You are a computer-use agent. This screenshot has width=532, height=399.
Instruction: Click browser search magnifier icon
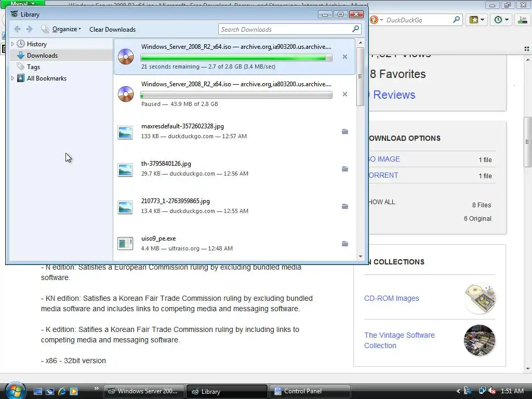click(456, 20)
